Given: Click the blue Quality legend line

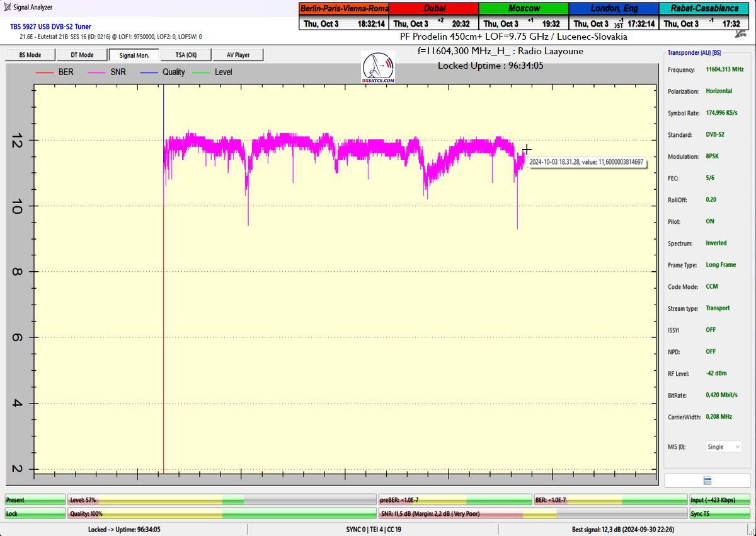Looking at the screenshot, I should pos(149,73).
